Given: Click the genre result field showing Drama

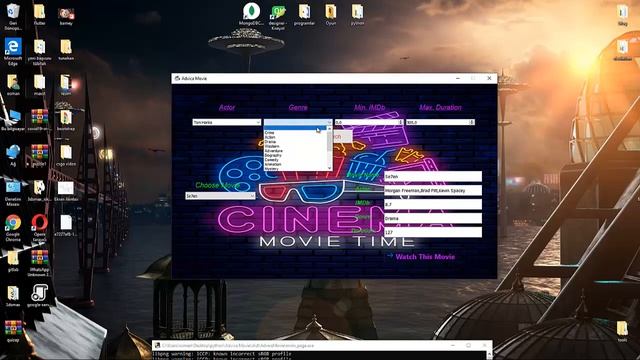Looking at the screenshot, I should coord(433,218).
